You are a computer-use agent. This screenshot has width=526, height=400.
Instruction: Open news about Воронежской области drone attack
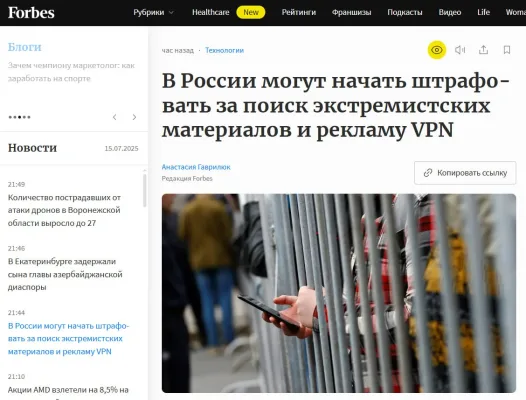64,210
